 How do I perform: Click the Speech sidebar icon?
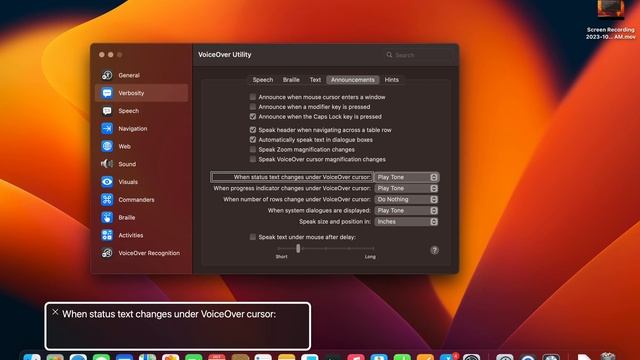point(107,111)
